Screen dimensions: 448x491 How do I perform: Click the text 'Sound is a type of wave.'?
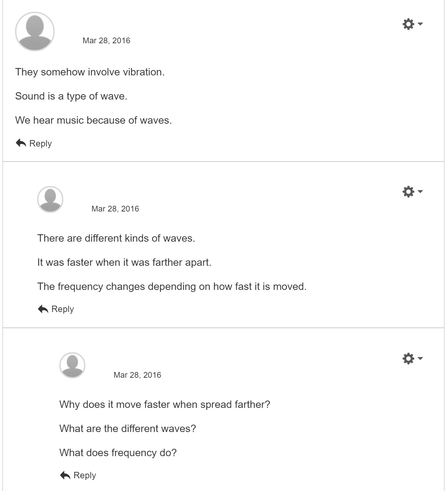pyautogui.click(x=71, y=96)
